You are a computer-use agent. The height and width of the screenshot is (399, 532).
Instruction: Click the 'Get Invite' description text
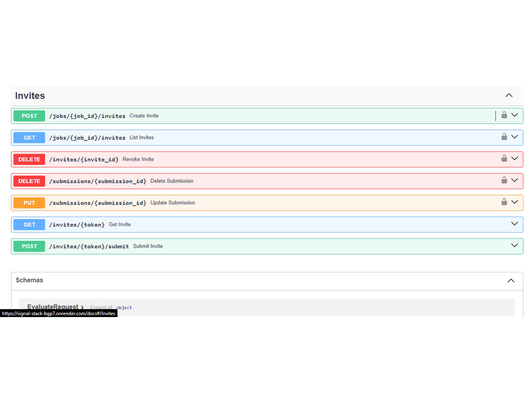coord(120,225)
